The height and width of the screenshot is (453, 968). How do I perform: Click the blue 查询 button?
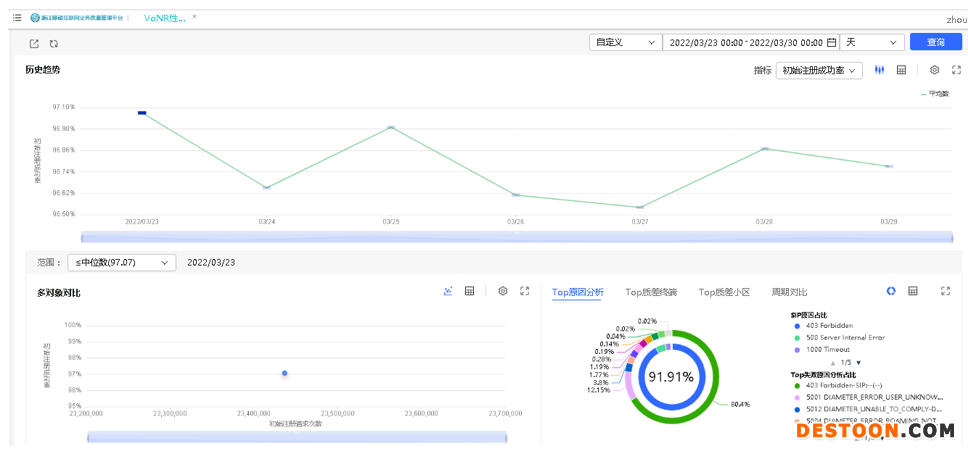coord(935,43)
